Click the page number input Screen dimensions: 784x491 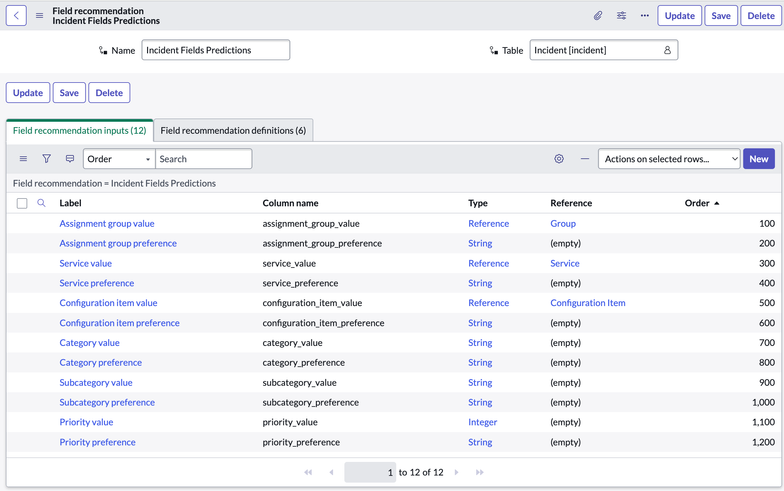coord(370,472)
